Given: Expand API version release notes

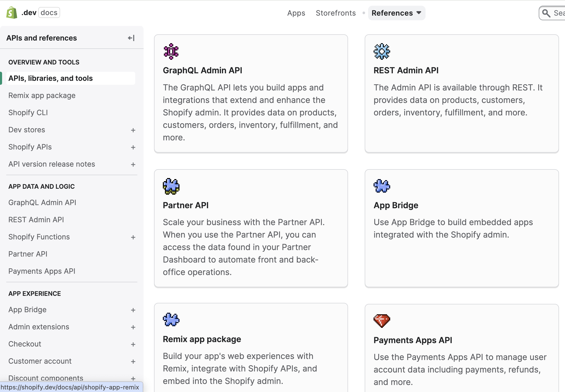Looking at the screenshot, I should (133, 164).
